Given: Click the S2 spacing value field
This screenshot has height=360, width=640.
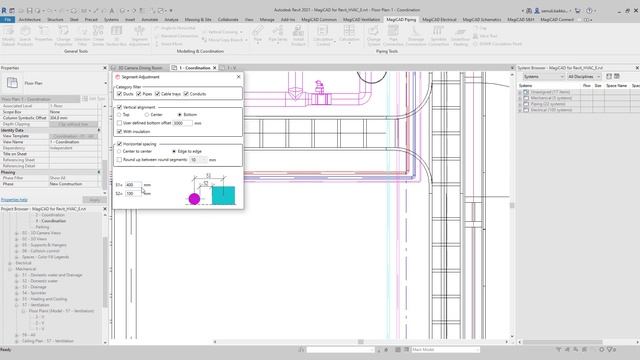Looking at the screenshot, I should click(x=133, y=193).
